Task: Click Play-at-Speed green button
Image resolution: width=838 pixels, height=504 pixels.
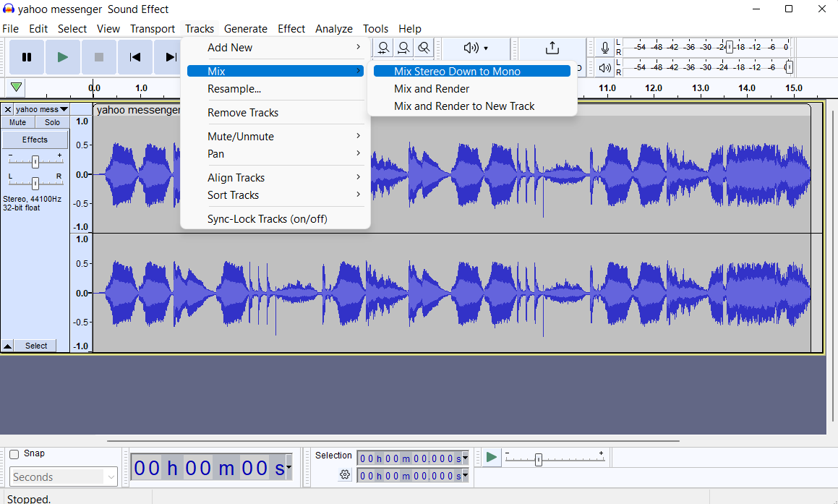Action: coord(492,457)
